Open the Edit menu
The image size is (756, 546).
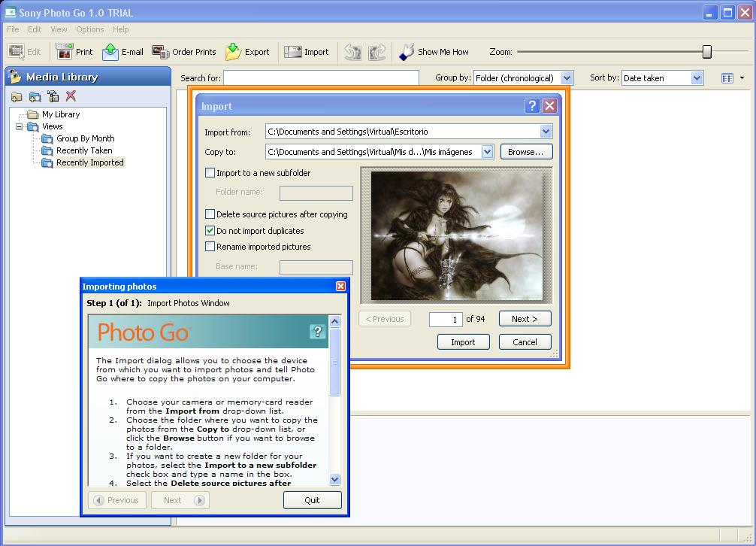[x=35, y=29]
